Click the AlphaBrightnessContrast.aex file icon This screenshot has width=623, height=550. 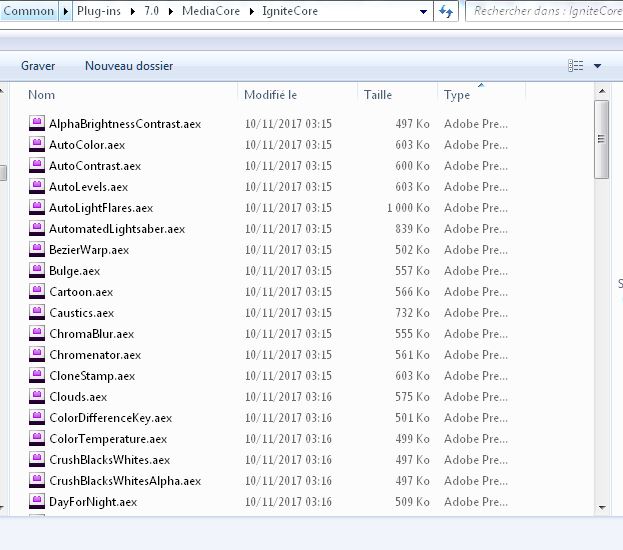(x=37, y=123)
